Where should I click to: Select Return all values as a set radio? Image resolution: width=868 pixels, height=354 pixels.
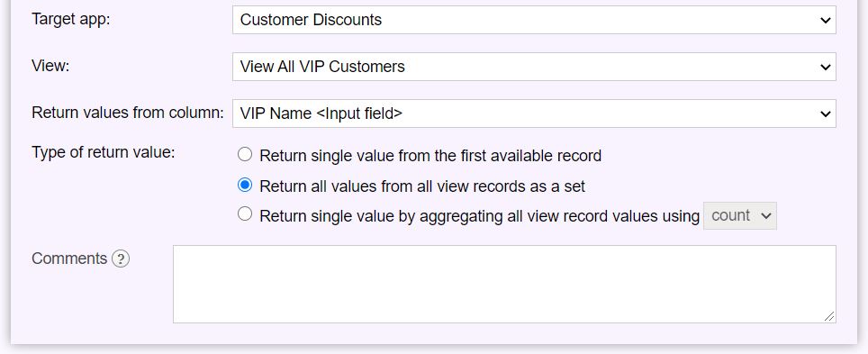tap(245, 185)
